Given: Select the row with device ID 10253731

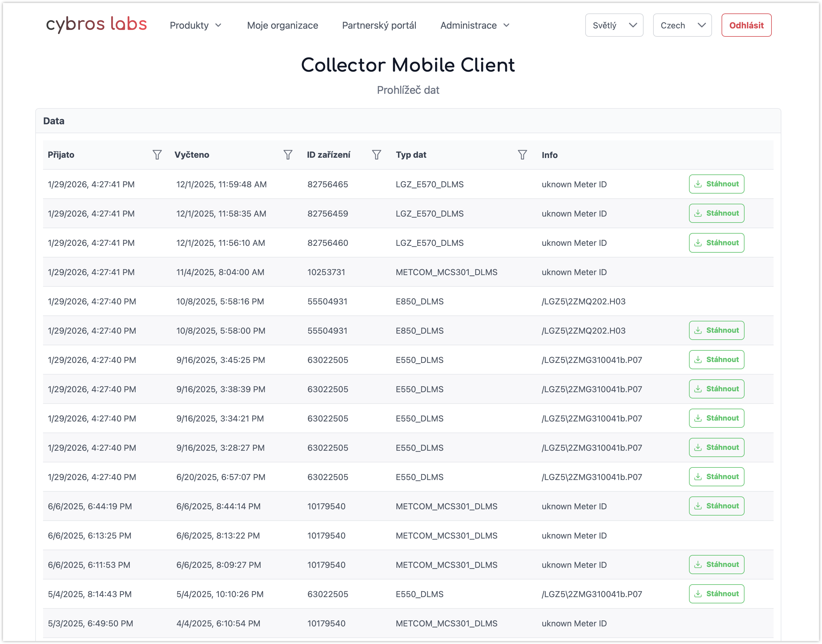Looking at the screenshot, I should click(326, 272).
